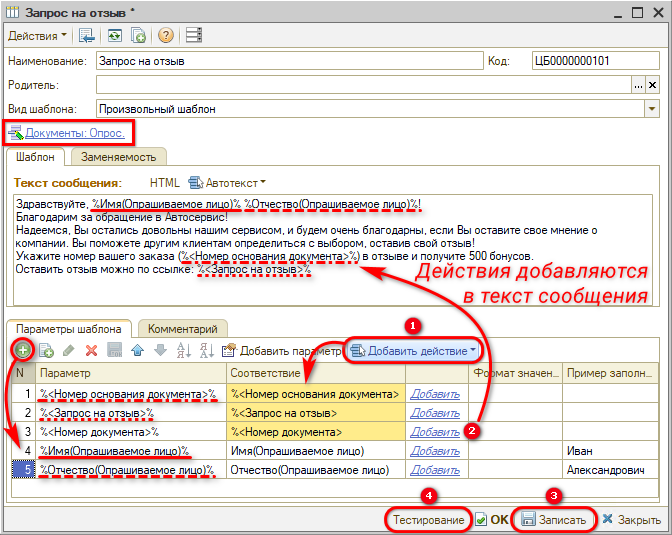
Task: Click Добавить link in row 2
Action: [435, 413]
